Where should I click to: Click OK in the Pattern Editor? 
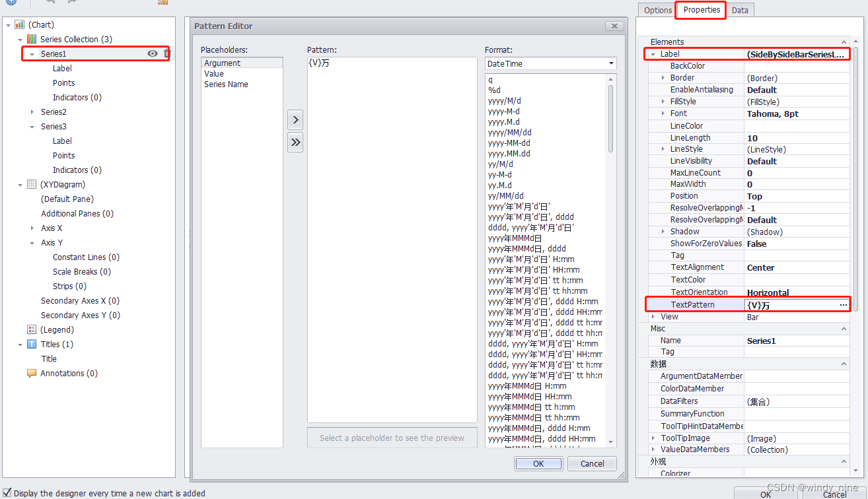point(538,463)
